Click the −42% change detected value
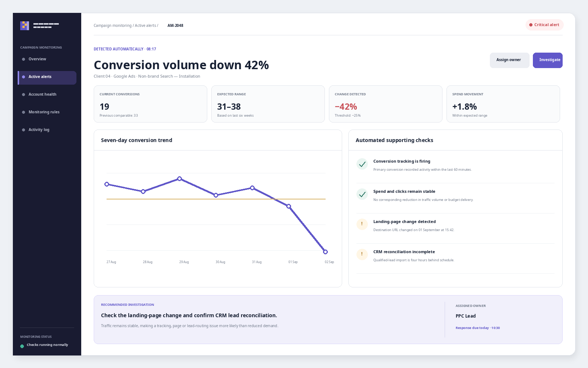 [x=346, y=107]
